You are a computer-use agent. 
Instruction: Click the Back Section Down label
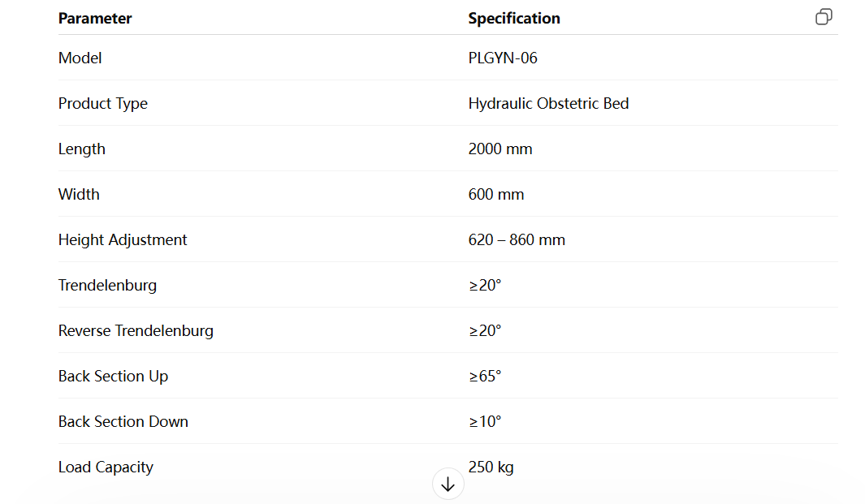123,421
